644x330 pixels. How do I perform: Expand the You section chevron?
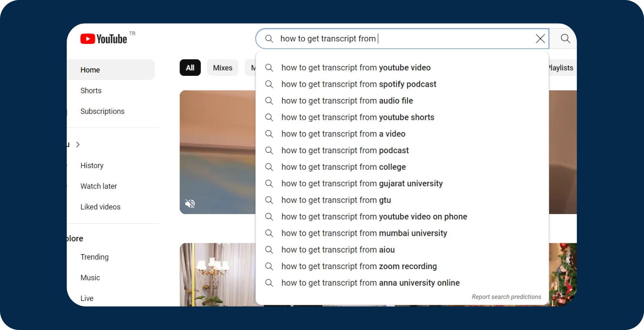78,144
